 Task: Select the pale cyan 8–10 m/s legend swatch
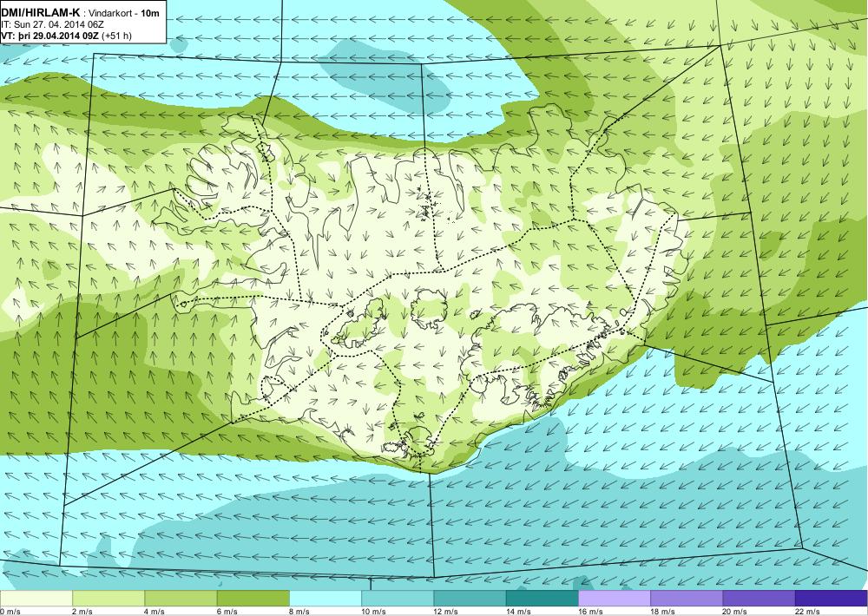point(325,599)
